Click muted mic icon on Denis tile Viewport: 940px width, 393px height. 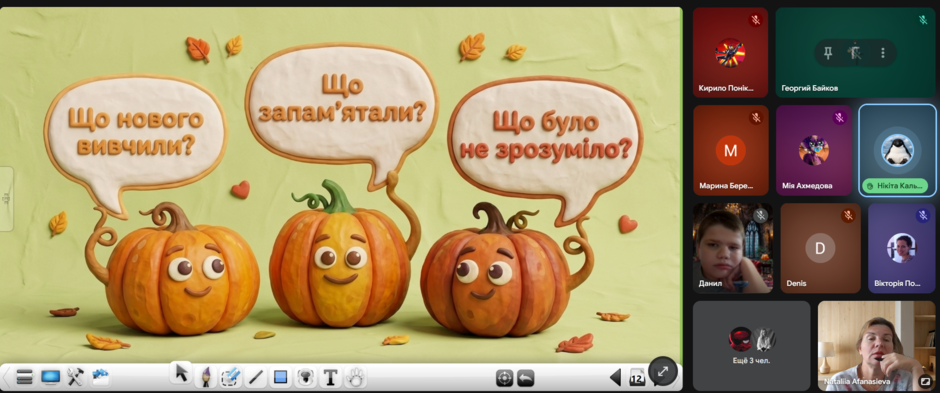(x=848, y=216)
